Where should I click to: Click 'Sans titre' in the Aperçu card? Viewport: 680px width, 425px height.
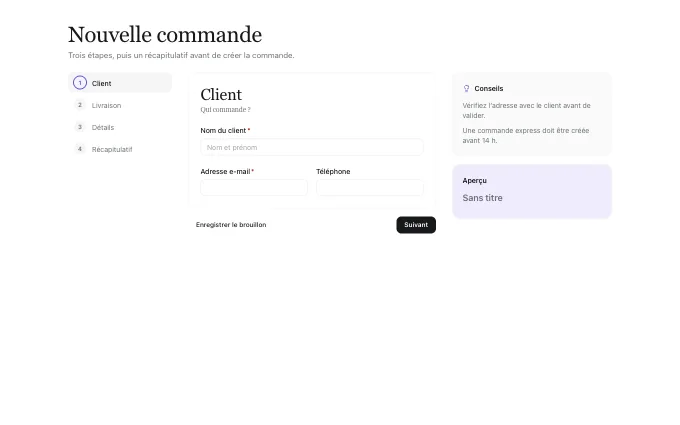[x=482, y=198]
